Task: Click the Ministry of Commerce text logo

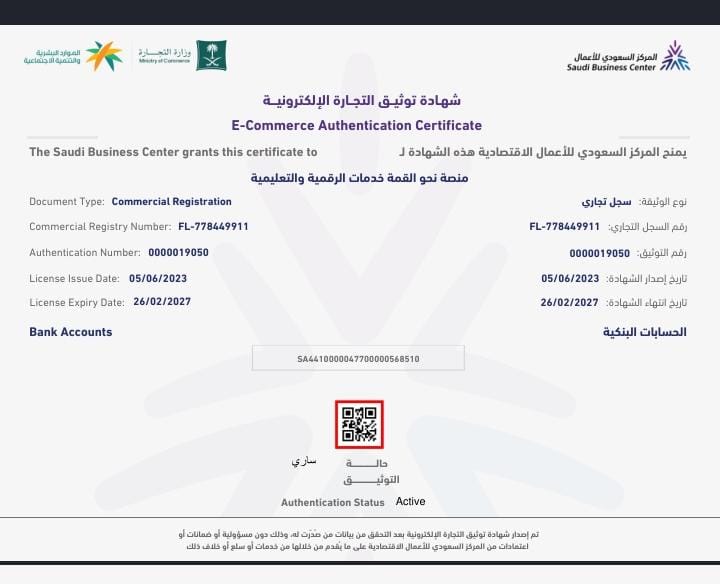Action: [162, 56]
